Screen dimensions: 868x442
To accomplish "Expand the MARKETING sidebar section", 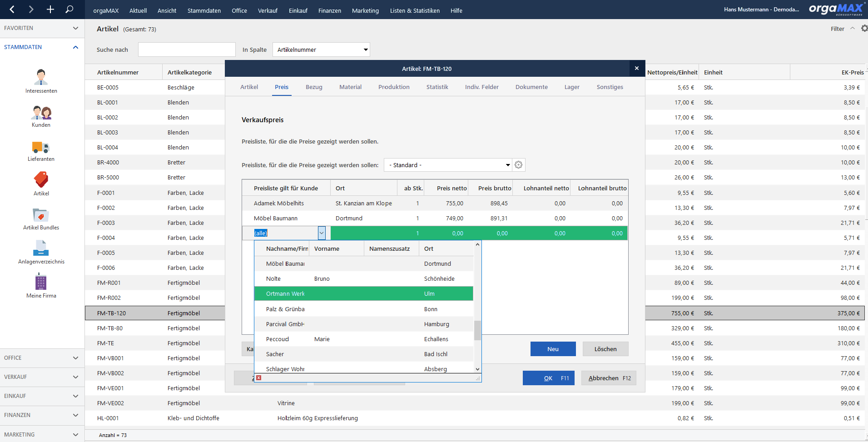I will tap(42, 434).
